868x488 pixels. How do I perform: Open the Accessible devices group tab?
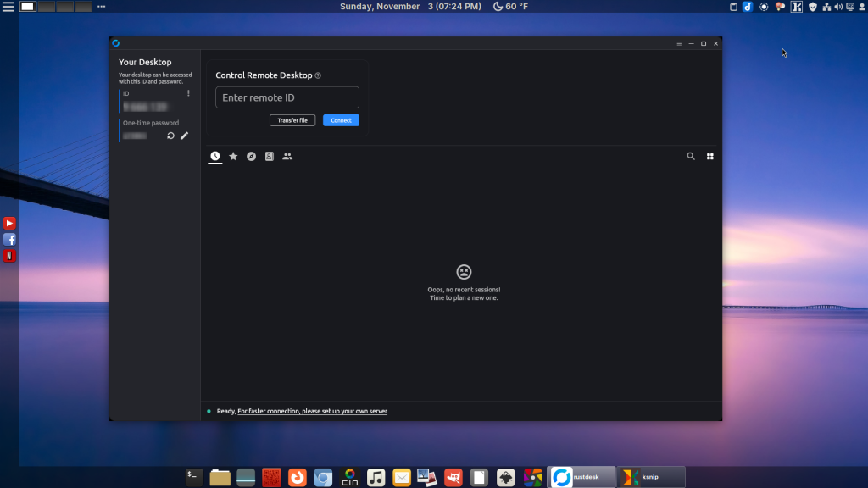[x=287, y=157]
